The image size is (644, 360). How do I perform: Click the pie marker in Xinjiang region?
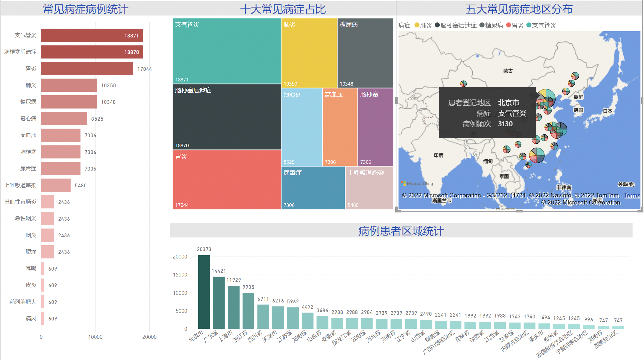click(x=463, y=84)
